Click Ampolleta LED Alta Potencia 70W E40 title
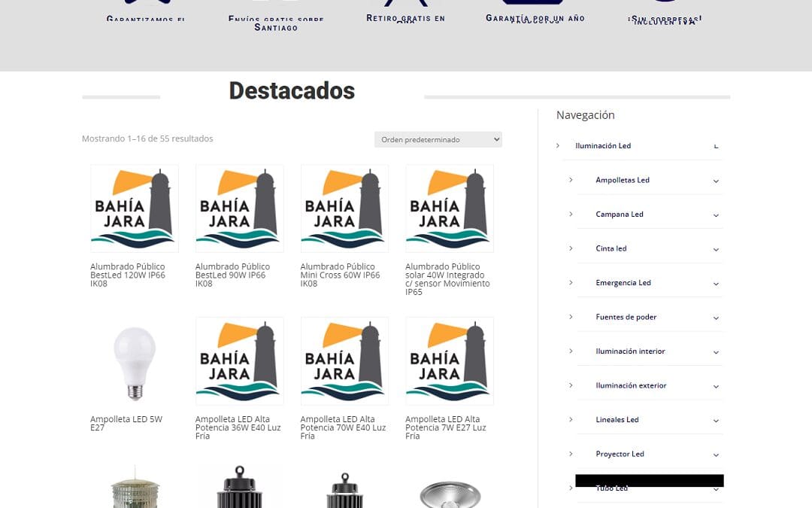 [x=343, y=427]
